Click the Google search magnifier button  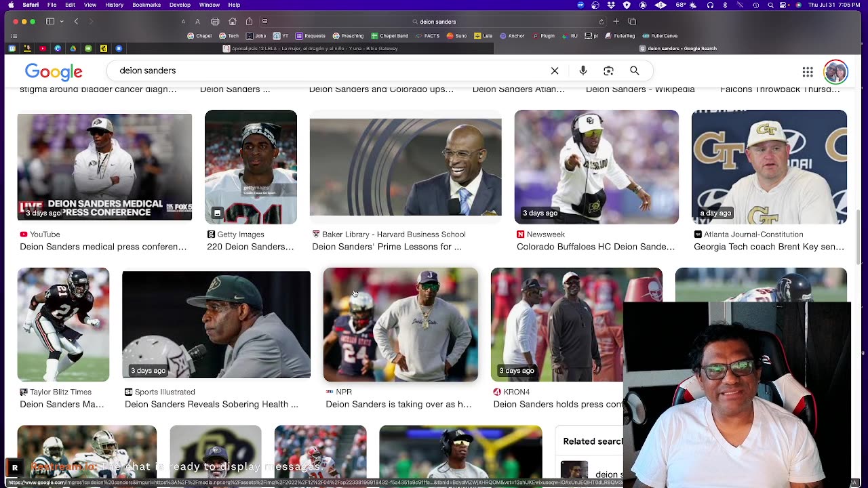(635, 70)
